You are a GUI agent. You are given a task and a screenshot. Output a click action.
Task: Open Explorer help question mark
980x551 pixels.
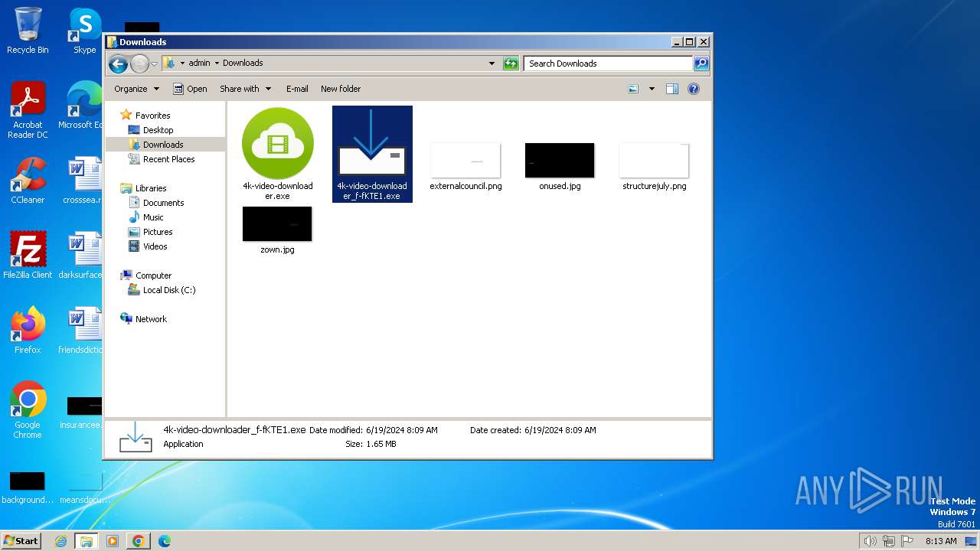pos(693,89)
